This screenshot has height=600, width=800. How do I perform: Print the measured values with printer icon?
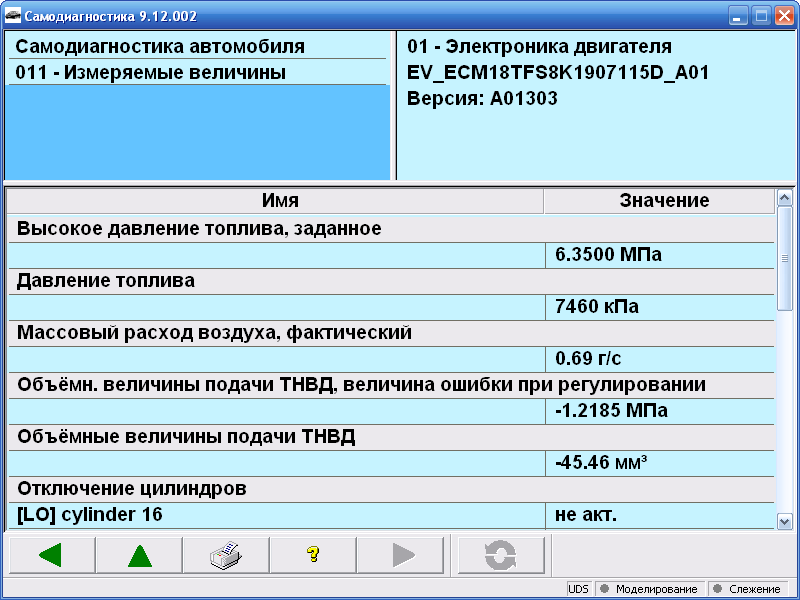point(226,555)
